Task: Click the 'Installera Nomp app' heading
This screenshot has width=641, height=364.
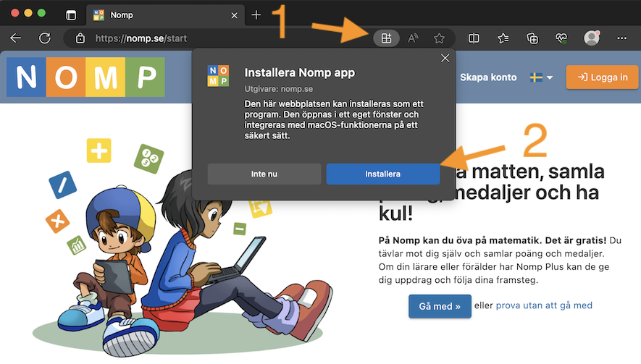Action: click(x=300, y=72)
